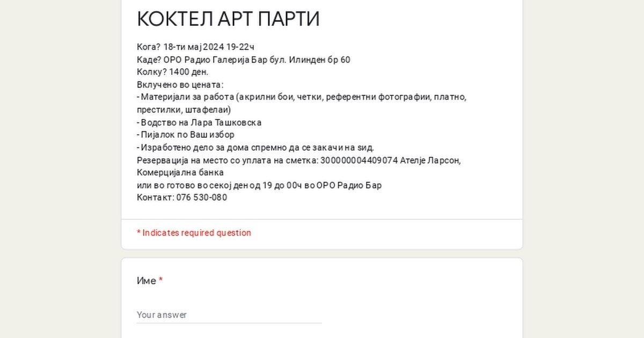This screenshot has width=644, height=338.
Task: Click the "Име" question label
Action: click(x=147, y=281)
